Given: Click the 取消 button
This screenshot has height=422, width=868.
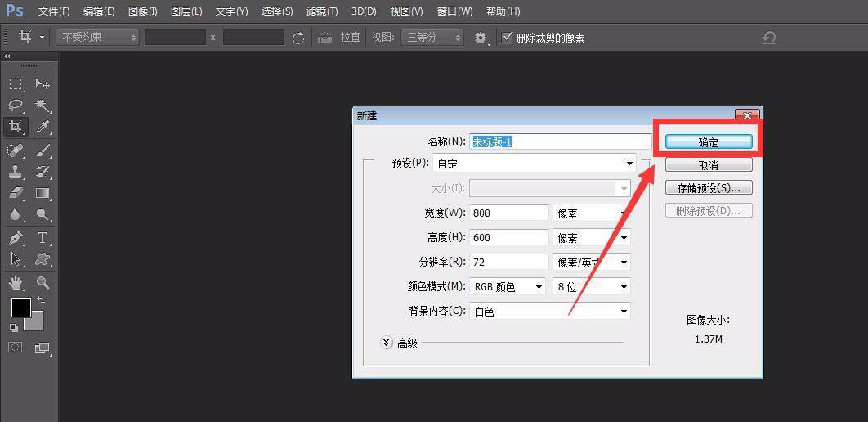Looking at the screenshot, I should pos(708,165).
